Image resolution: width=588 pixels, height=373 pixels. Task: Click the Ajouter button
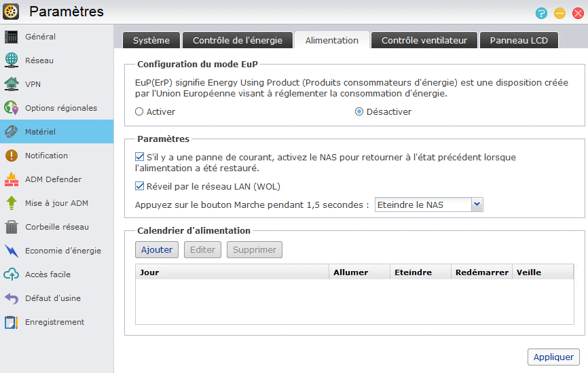point(157,249)
